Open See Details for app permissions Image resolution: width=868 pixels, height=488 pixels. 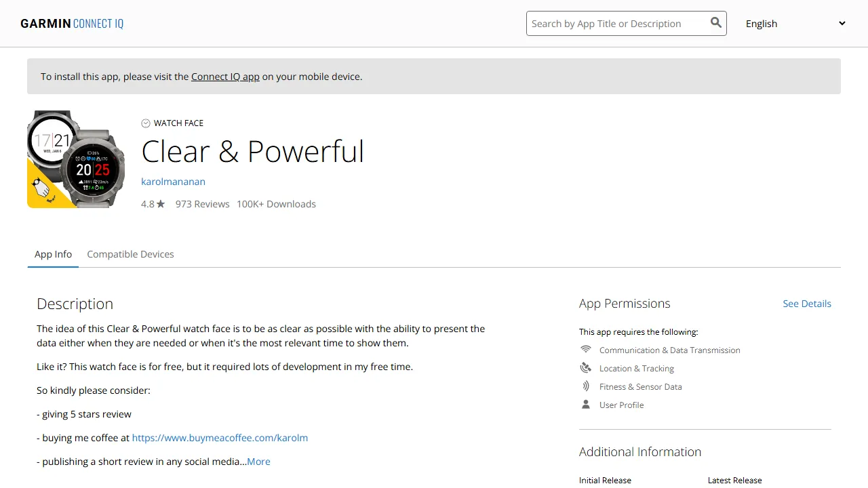pos(806,304)
